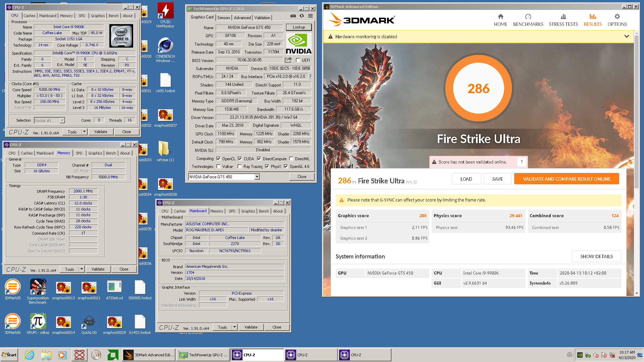Open CPUID HWMonitor desktop shortcut
This screenshot has height=362, width=644.
[165, 15]
